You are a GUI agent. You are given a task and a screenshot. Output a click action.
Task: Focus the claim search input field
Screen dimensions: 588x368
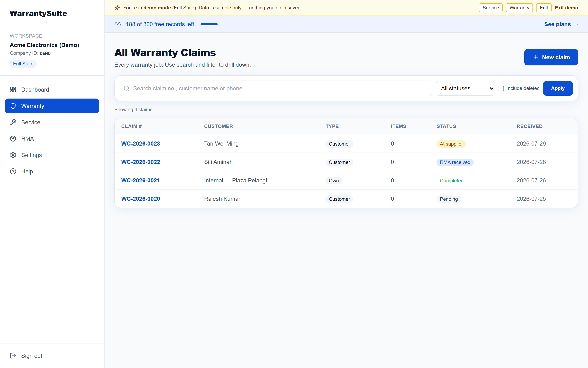(276, 88)
